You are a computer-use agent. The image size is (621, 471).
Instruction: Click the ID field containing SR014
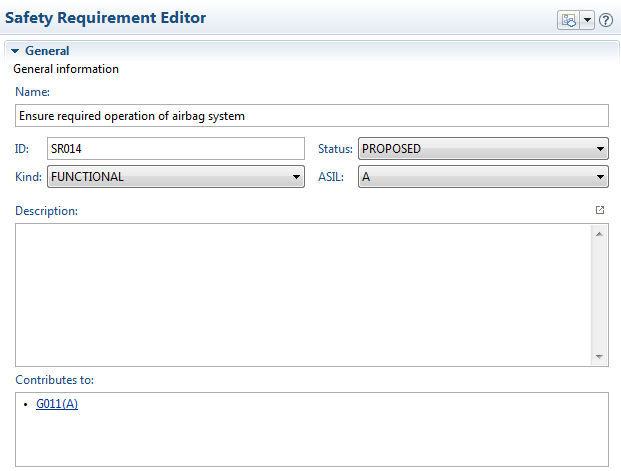coord(175,149)
